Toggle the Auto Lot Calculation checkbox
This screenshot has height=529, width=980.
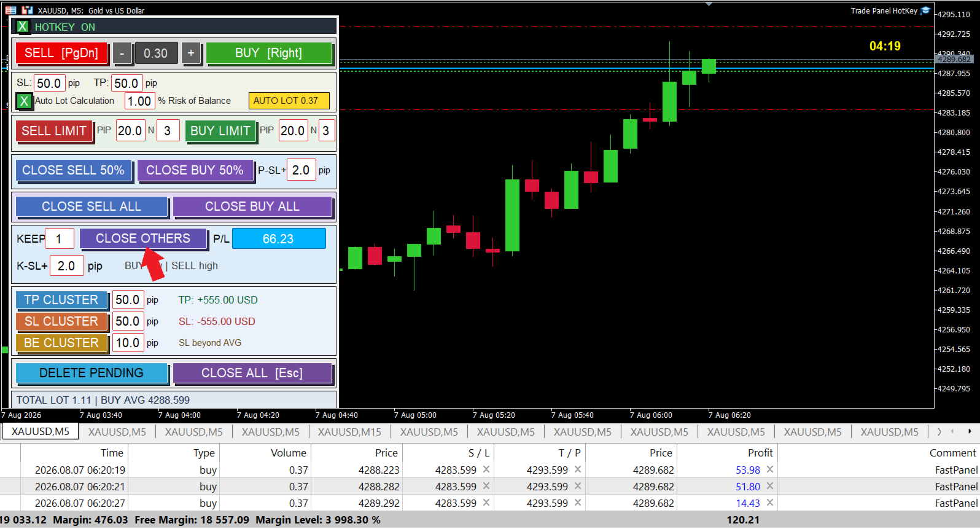pos(24,101)
